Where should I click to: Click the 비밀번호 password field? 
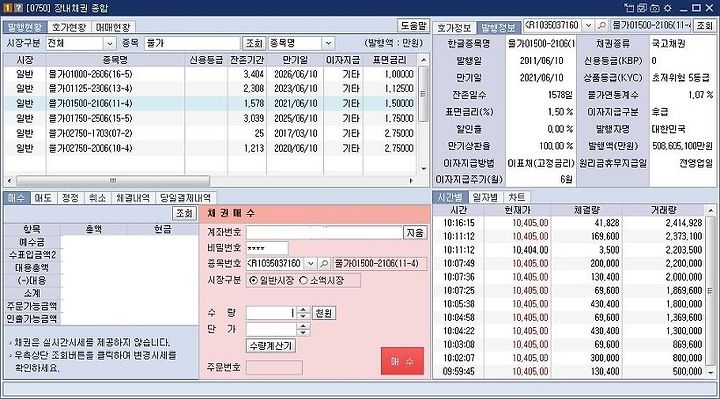[x=267, y=248]
